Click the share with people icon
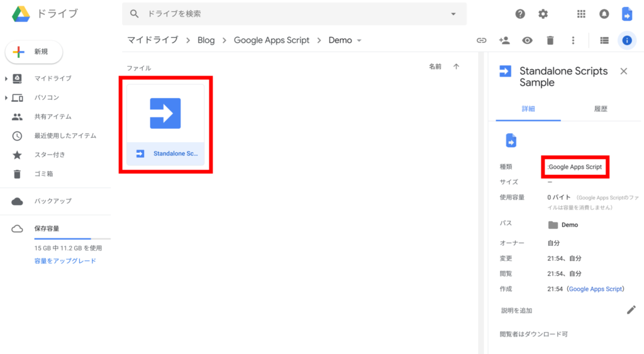 tap(504, 40)
